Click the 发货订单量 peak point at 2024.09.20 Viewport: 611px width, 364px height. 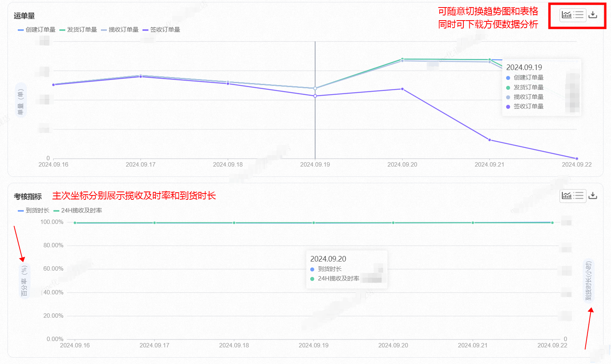[402, 59]
